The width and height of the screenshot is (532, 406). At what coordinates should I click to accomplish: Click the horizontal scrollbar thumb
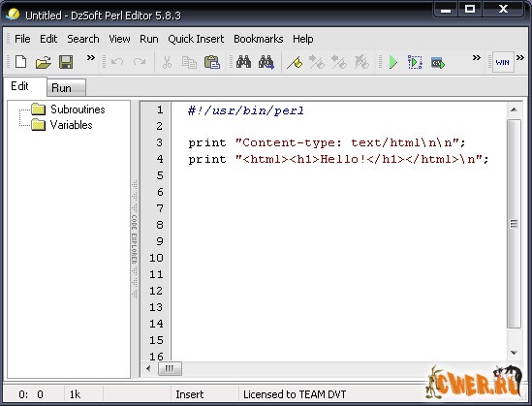point(170,368)
